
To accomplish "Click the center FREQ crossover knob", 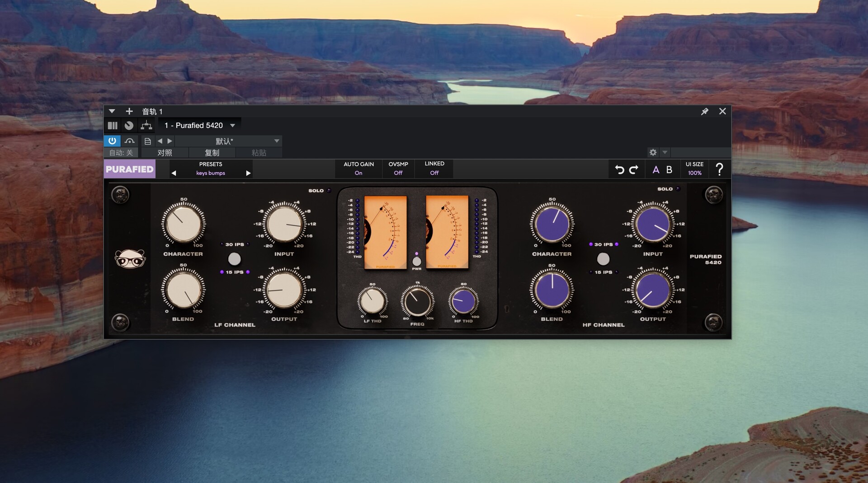I will pos(417,301).
